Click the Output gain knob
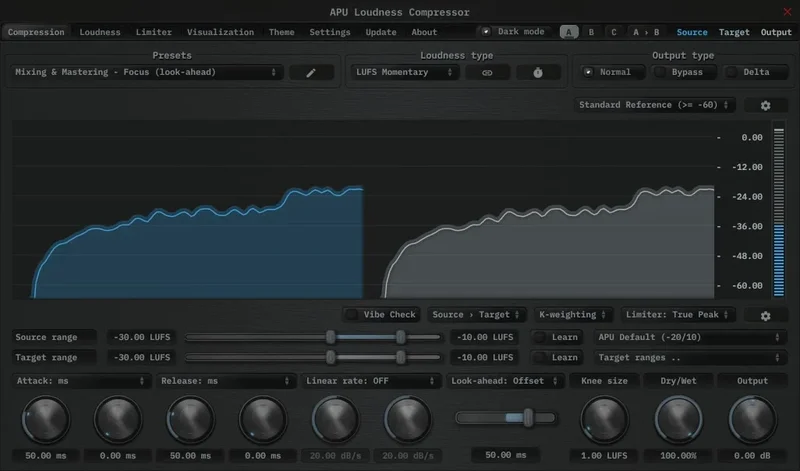The image size is (800, 471). [x=753, y=420]
